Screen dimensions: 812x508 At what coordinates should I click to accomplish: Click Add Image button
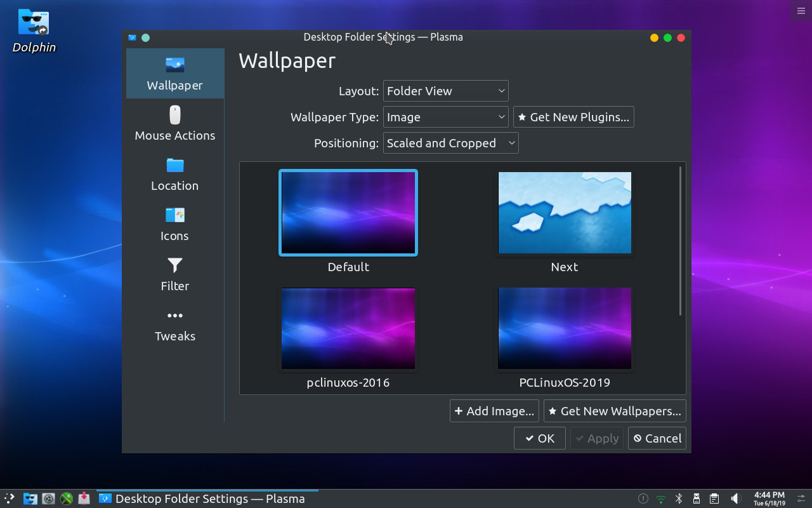coord(494,411)
